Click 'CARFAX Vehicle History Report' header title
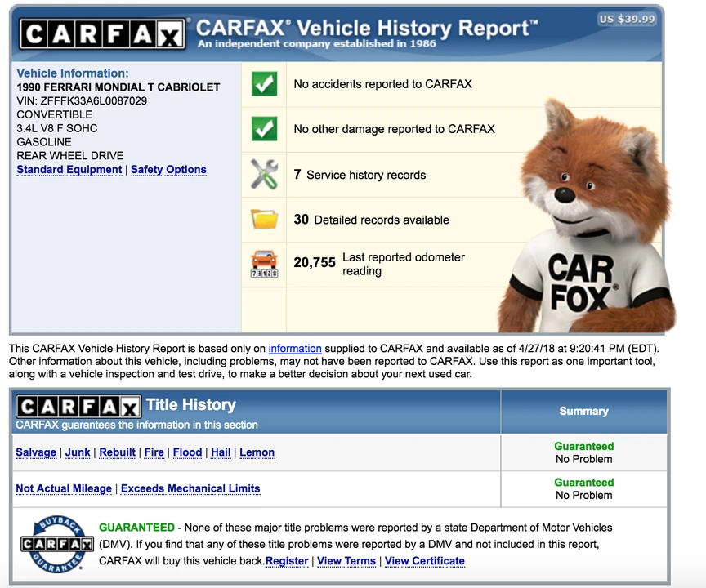The image size is (706, 588). tap(367, 29)
